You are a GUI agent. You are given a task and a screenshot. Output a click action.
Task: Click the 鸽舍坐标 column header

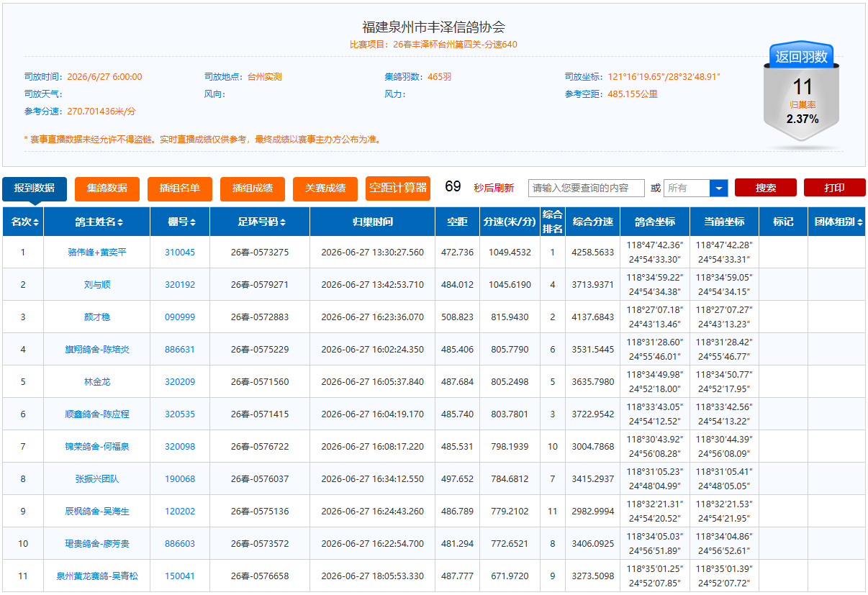click(x=655, y=222)
